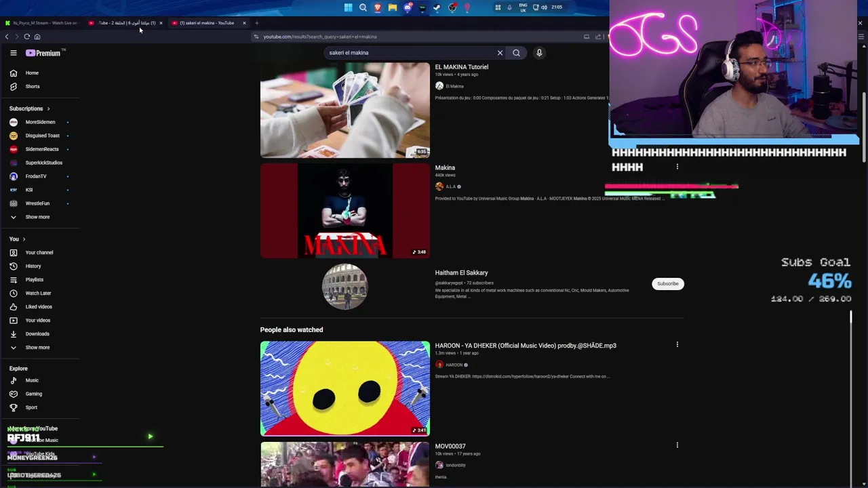Click the YouTube Premium logo
868x488 pixels.
pos(44,53)
